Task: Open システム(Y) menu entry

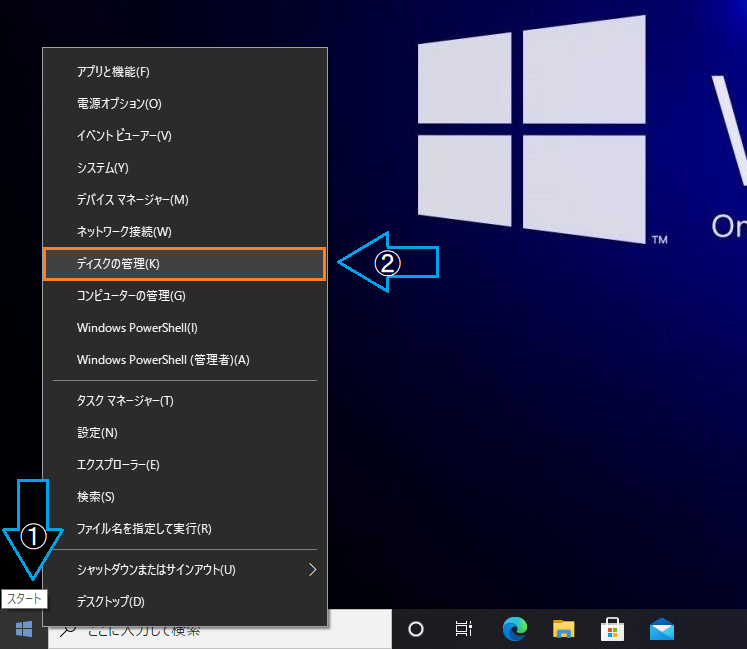Action: click(x=185, y=168)
